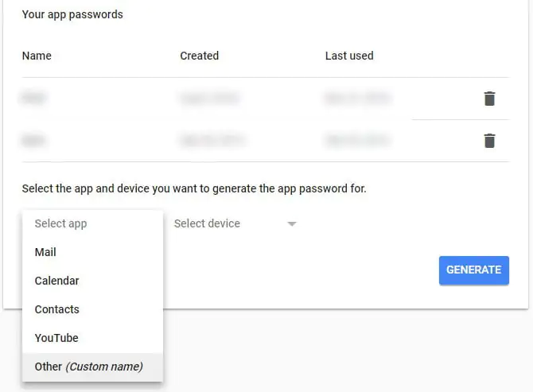This screenshot has height=392, width=533.
Task: Pick Contacts from the app options
Action: click(56, 309)
